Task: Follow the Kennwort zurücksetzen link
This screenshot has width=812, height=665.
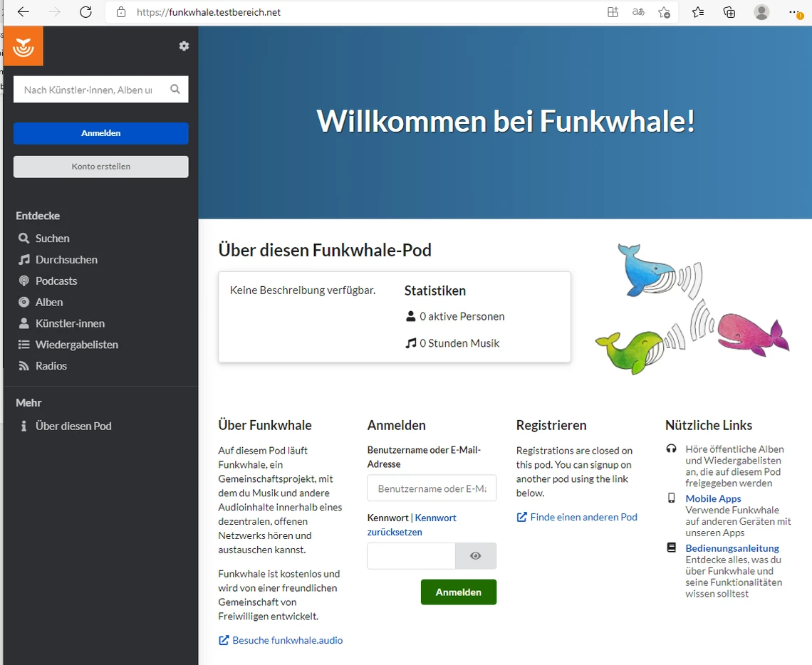Action: [435, 525]
